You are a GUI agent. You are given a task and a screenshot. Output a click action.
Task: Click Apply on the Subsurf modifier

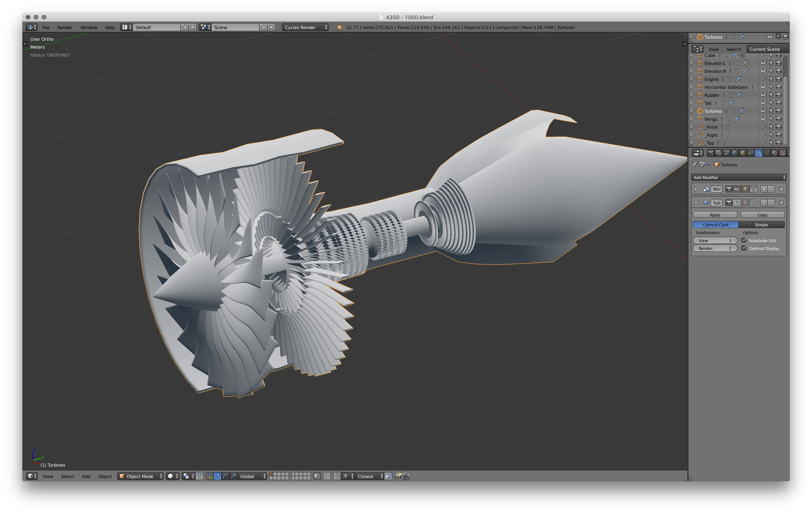tap(715, 215)
